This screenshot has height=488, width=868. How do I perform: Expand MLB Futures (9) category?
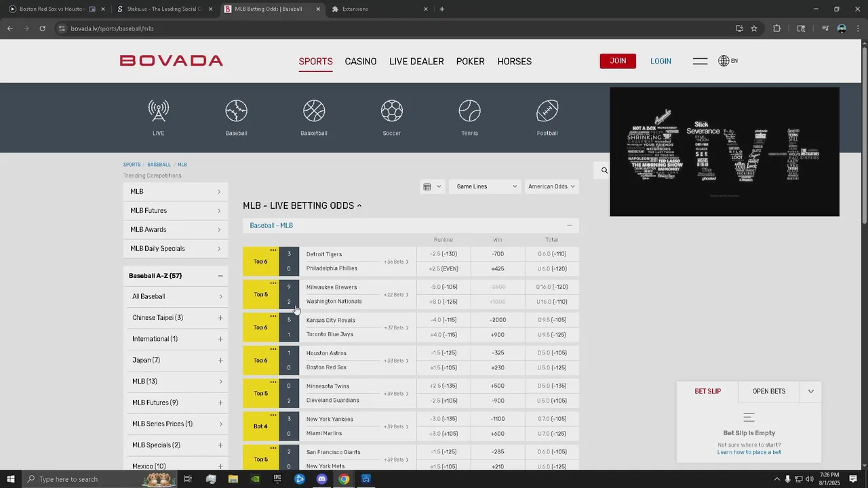pyautogui.click(x=220, y=403)
